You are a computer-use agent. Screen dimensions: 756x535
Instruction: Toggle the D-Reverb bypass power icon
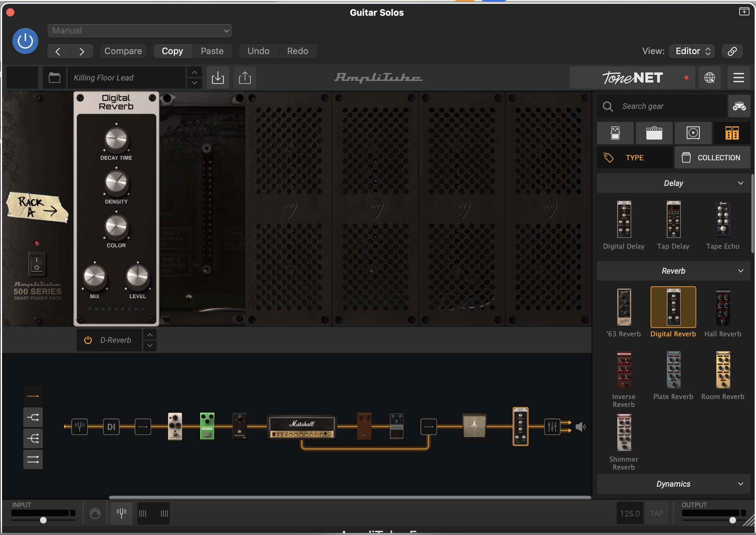tap(88, 340)
